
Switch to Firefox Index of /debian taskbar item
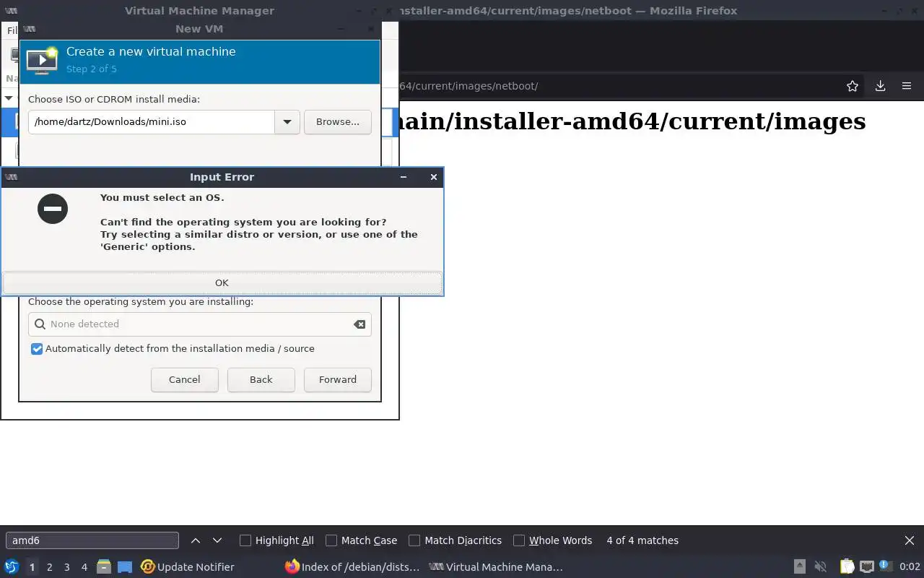click(352, 567)
